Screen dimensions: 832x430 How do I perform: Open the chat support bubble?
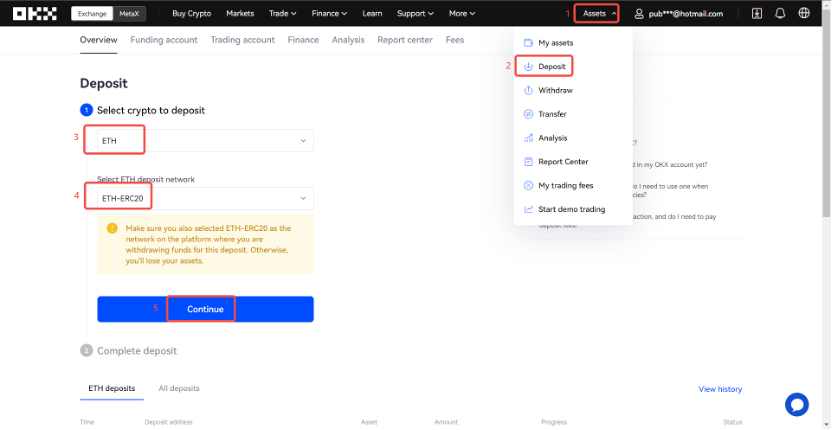click(x=797, y=405)
